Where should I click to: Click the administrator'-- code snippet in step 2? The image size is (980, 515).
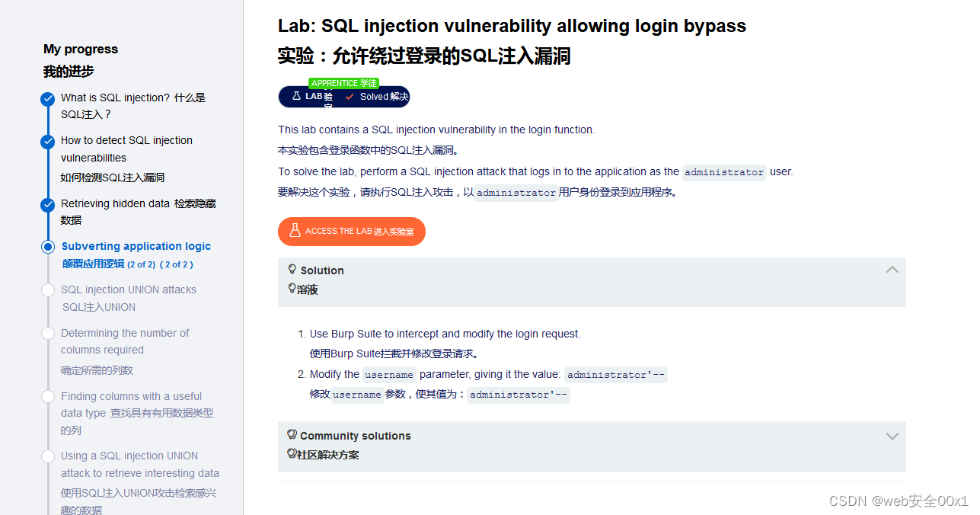pos(616,374)
